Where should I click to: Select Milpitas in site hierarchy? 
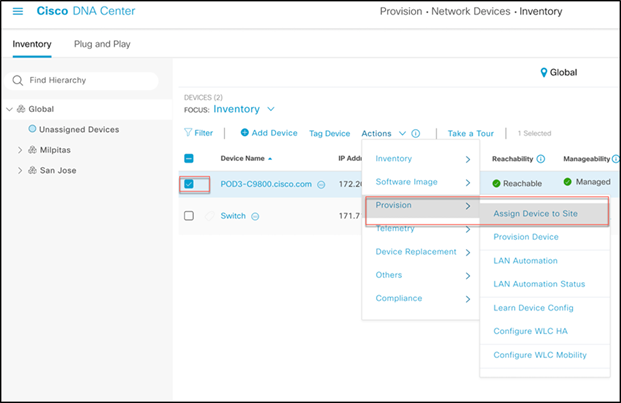(55, 150)
